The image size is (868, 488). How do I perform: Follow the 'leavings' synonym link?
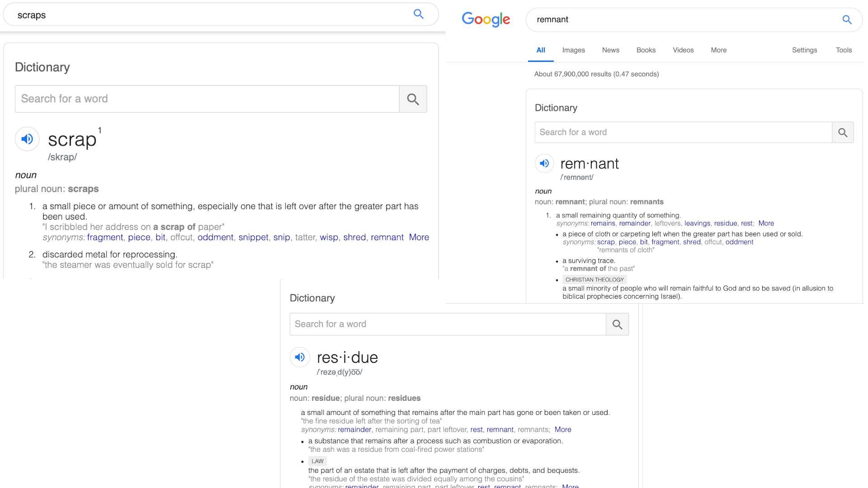(697, 223)
